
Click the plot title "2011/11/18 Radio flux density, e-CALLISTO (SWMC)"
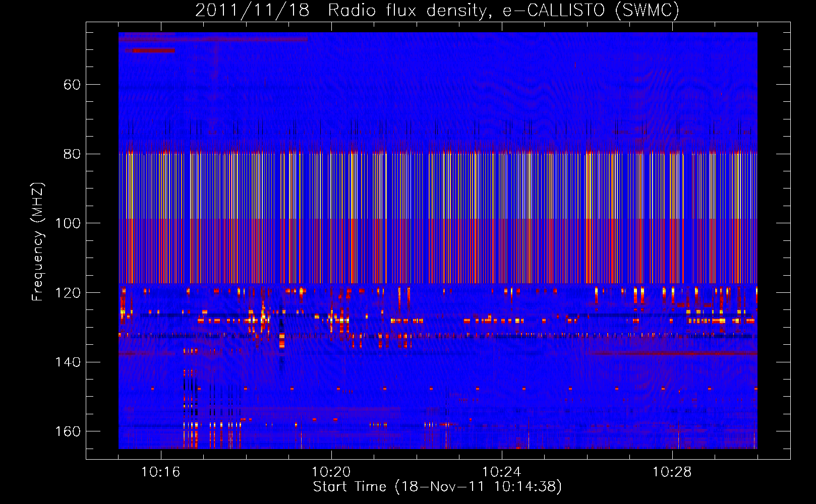pos(437,11)
